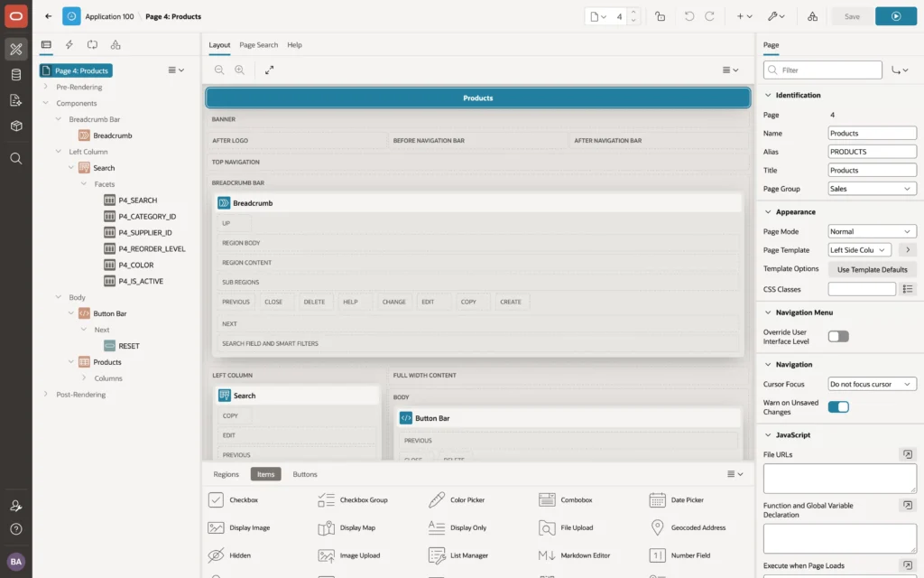The width and height of the screenshot is (924, 578).
Task: Open rendering tree options menu
Action: pyautogui.click(x=176, y=70)
